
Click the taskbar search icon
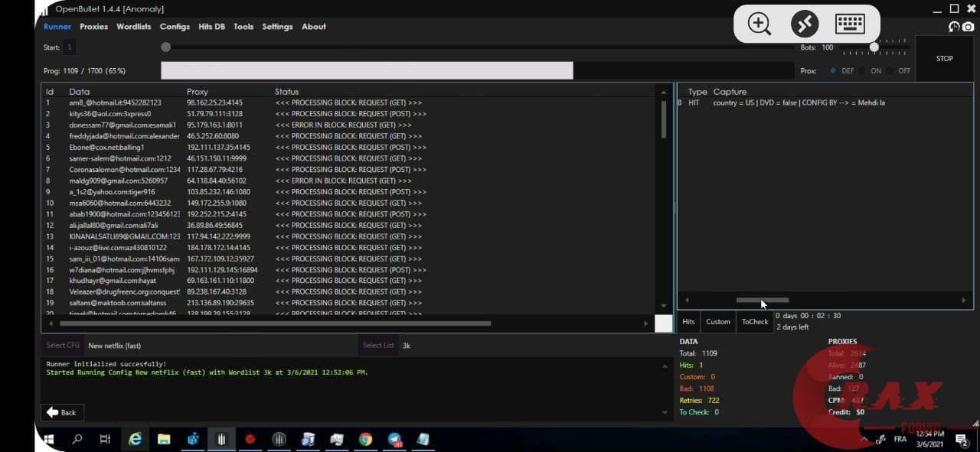(77, 439)
